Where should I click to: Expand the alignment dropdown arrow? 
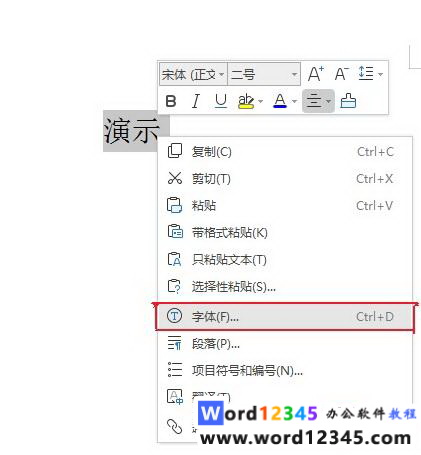click(x=329, y=101)
